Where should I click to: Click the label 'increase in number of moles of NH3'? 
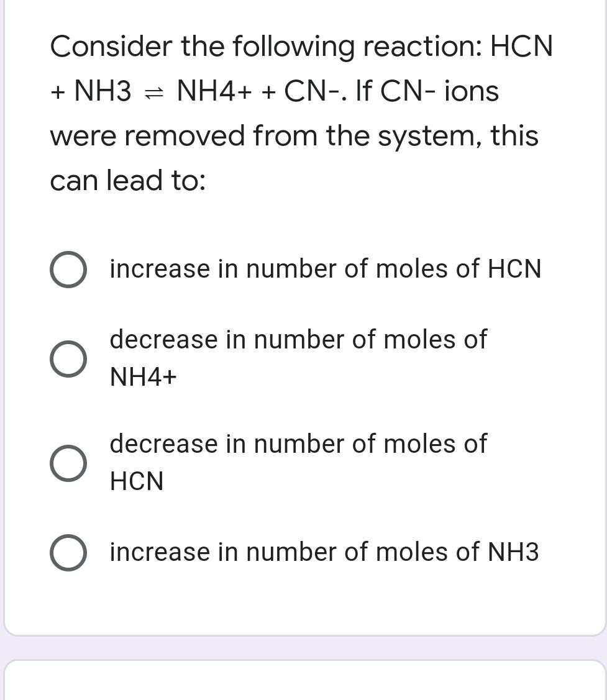coord(324,552)
